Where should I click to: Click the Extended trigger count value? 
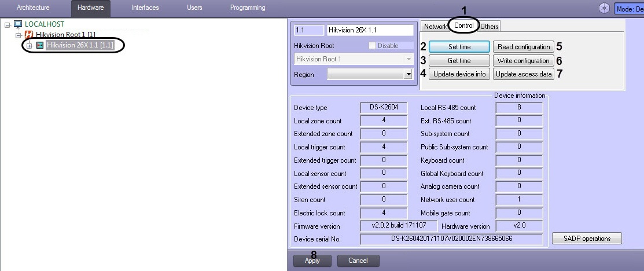384,160
